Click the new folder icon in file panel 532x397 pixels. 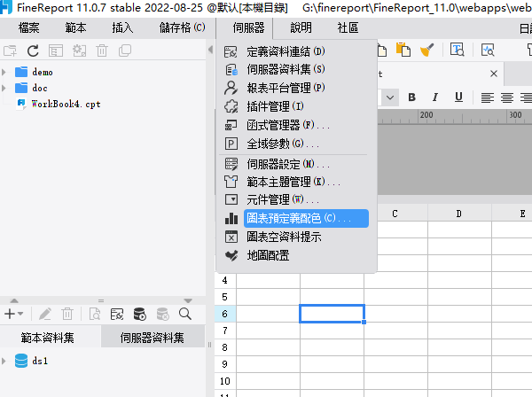click(10, 51)
